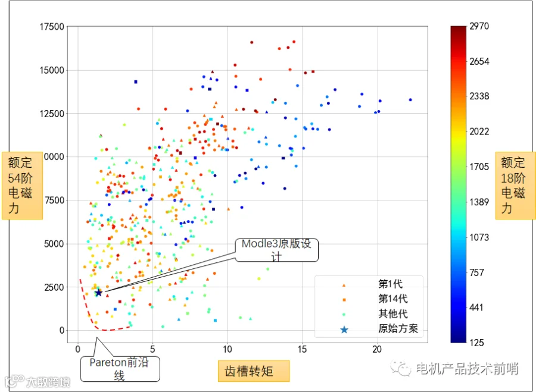
Task: Click the 15000 y-axis tick label
Action: pos(52,70)
